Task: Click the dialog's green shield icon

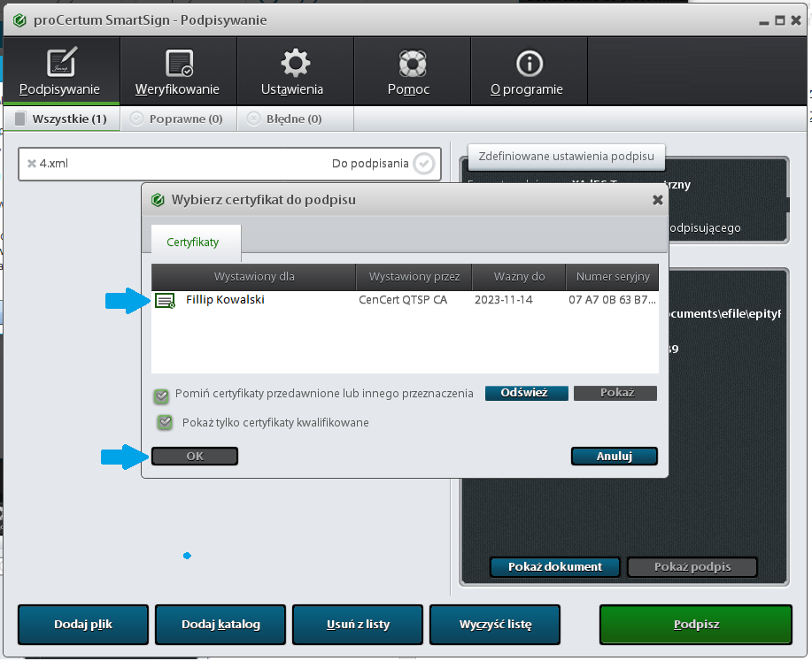Action: pos(158,200)
